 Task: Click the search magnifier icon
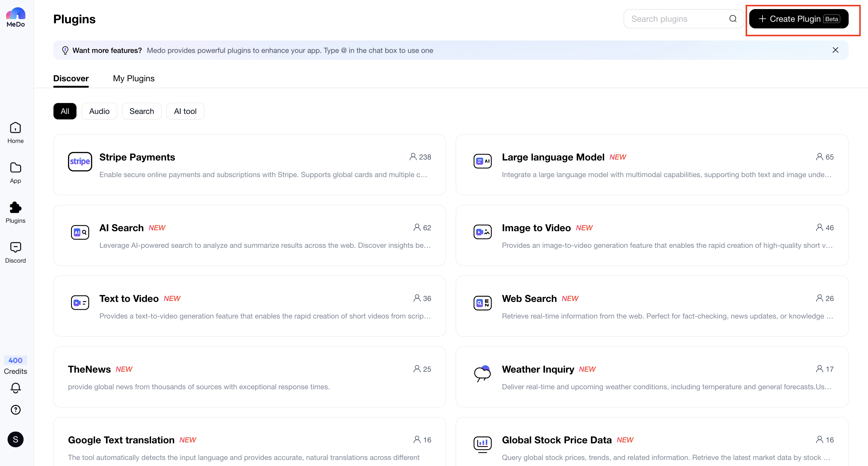(733, 19)
